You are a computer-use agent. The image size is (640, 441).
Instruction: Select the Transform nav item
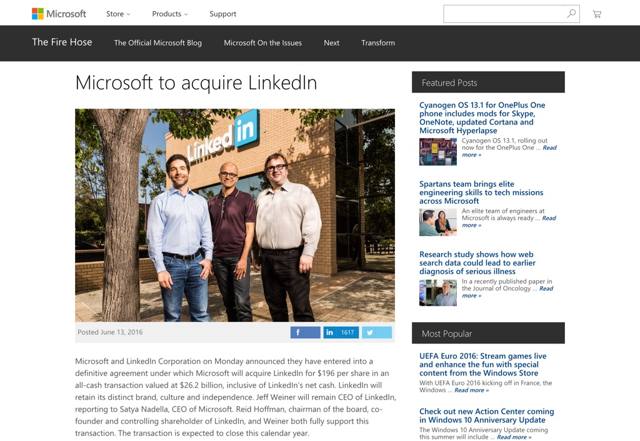pos(378,43)
